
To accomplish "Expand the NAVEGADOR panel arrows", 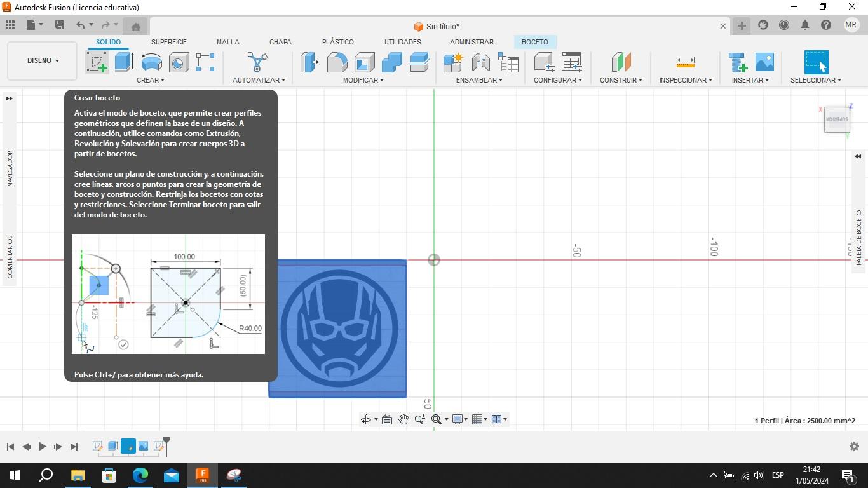I will click(x=10, y=98).
